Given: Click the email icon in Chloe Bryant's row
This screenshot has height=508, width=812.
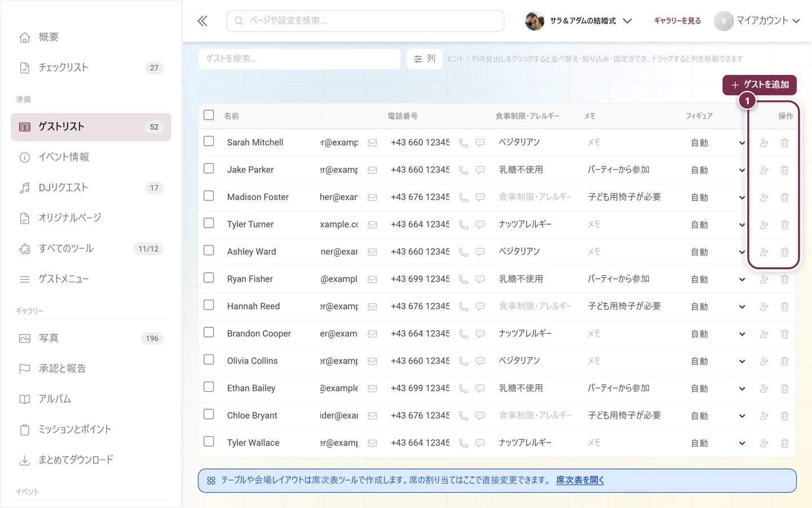Looking at the screenshot, I should pos(372,416).
